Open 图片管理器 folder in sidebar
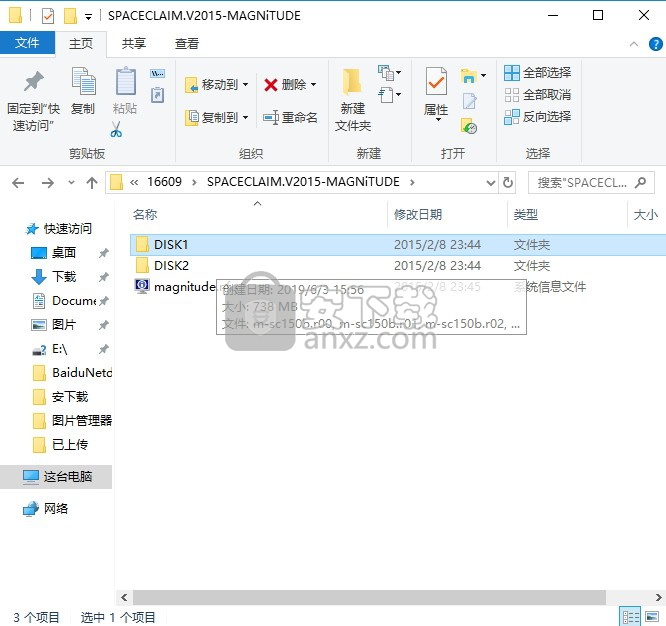The height and width of the screenshot is (626, 666). point(72,421)
